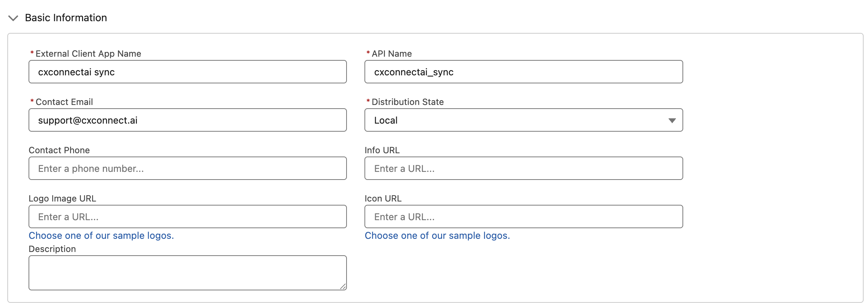Click the Distribution State label
The width and height of the screenshot is (868, 305).
(x=408, y=102)
